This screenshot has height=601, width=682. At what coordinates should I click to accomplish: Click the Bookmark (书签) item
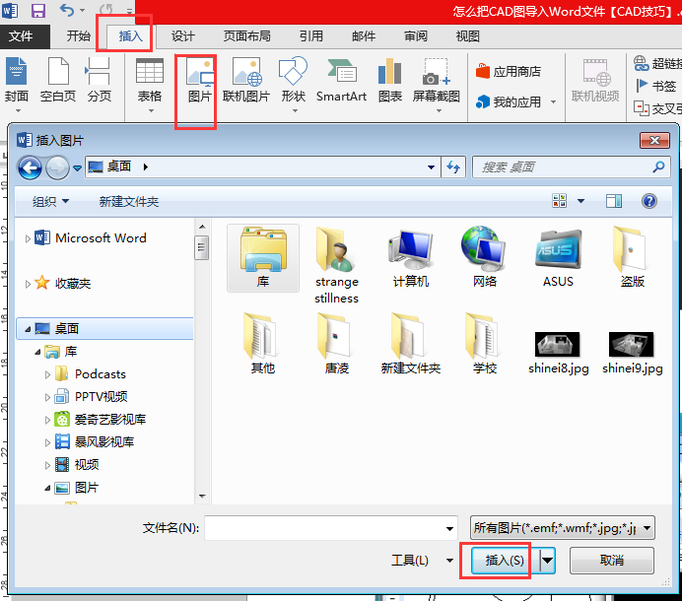point(656,86)
